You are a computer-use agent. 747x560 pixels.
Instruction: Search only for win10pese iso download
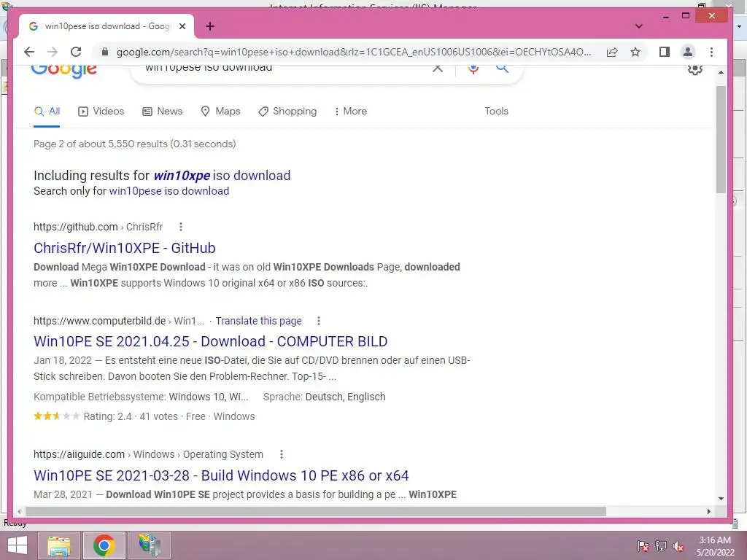[x=169, y=191]
